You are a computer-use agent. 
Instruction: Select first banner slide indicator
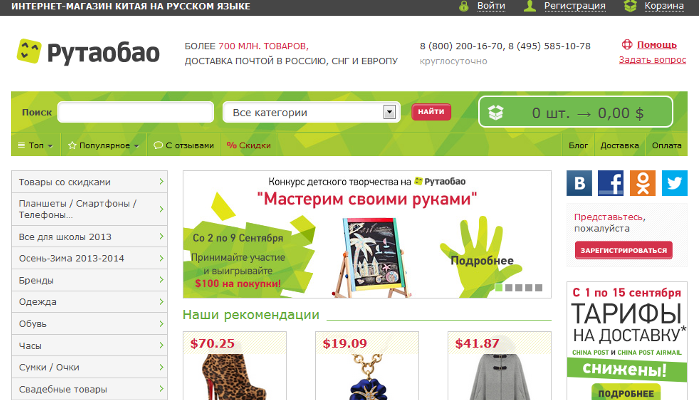click(x=499, y=288)
